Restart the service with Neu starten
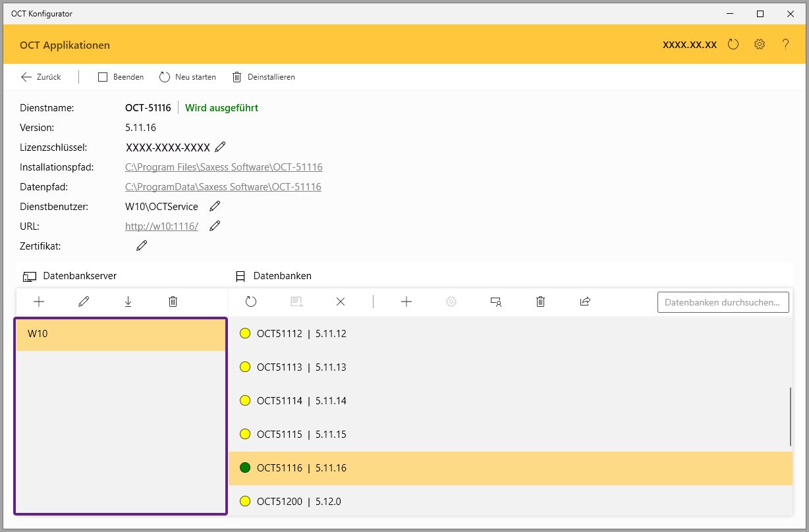This screenshot has height=532, width=809. click(x=188, y=77)
